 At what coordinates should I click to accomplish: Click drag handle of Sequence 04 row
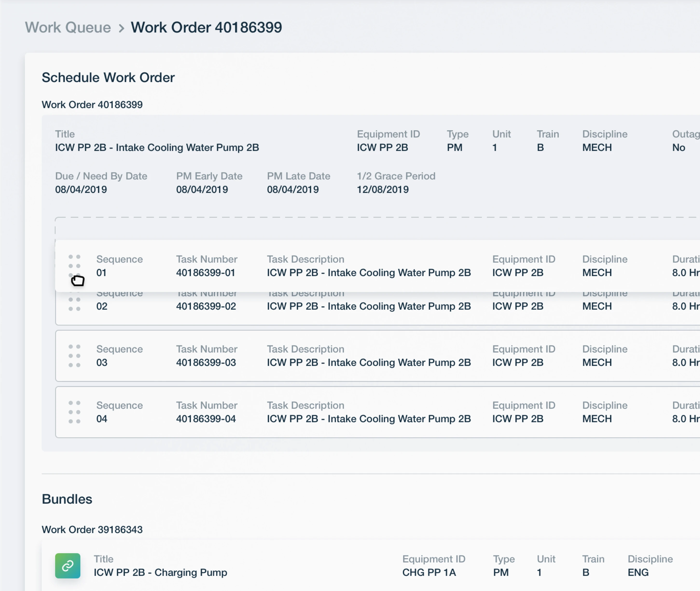(74, 412)
